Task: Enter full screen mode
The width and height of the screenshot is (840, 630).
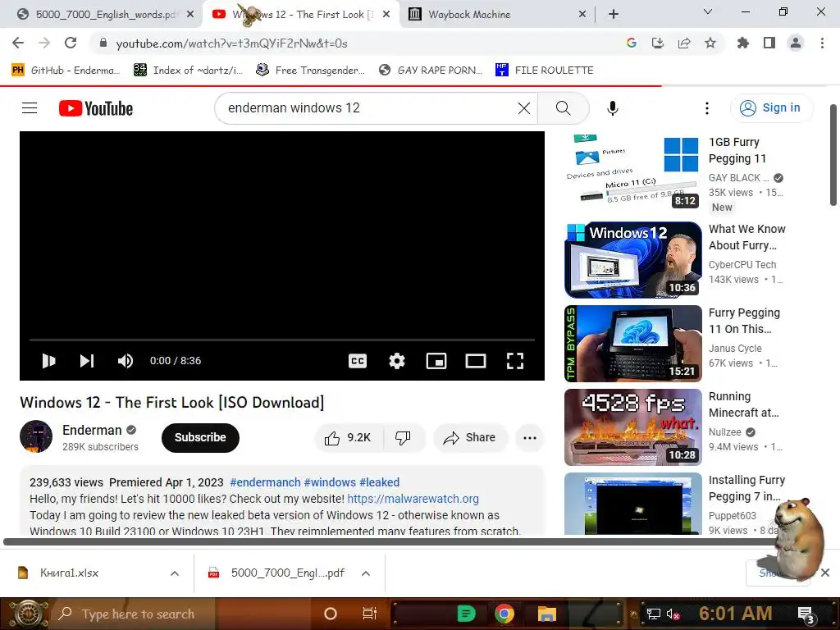Action: (x=515, y=361)
